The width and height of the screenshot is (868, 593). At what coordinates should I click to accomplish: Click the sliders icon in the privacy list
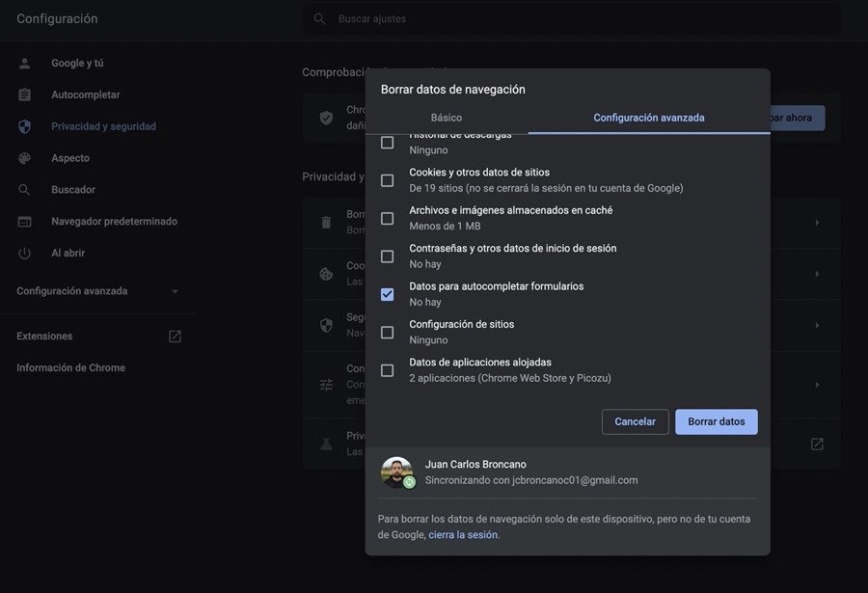pos(326,385)
